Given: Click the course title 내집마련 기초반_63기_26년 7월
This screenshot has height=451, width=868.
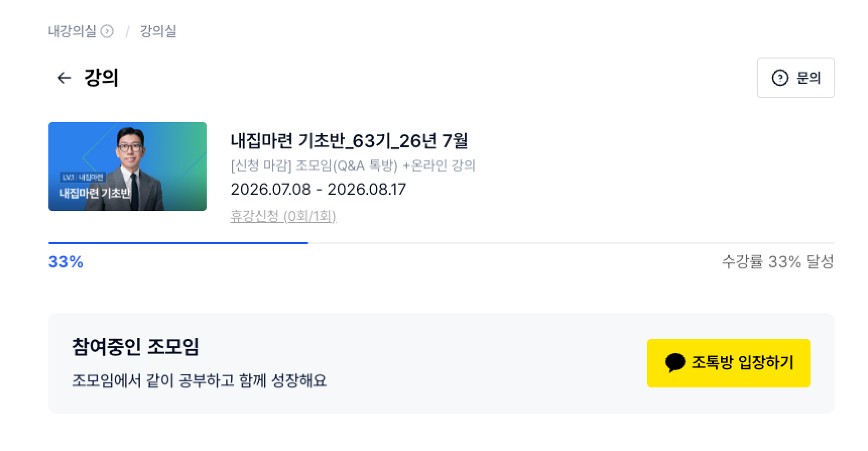Looking at the screenshot, I should tap(349, 141).
